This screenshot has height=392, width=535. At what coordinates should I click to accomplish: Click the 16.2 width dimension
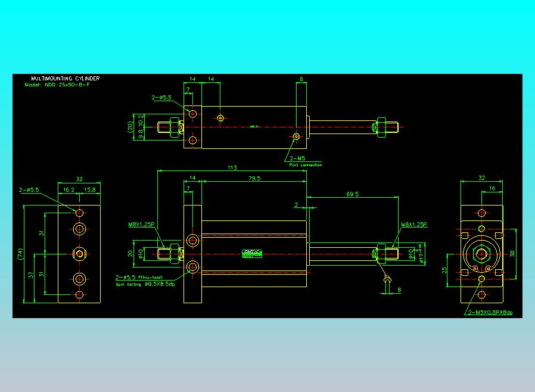click(69, 189)
